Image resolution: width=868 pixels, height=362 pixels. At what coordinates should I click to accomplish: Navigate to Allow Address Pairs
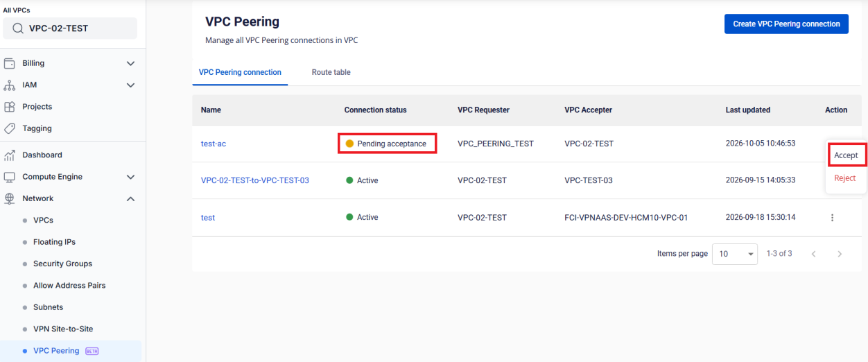click(69, 286)
